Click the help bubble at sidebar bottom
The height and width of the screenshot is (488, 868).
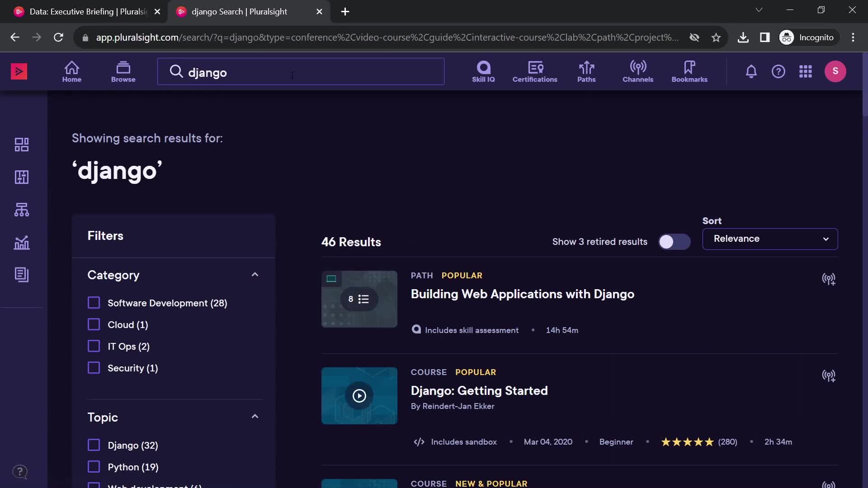[x=20, y=472]
